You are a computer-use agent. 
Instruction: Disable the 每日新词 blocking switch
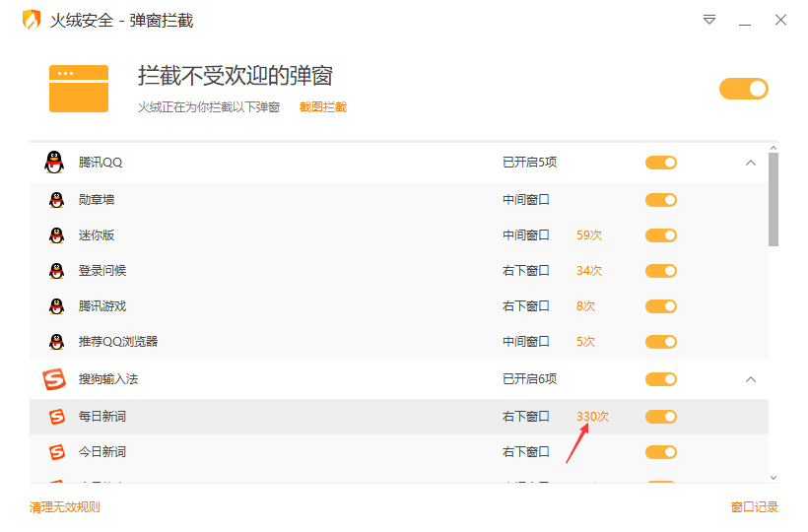(x=661, y=417)
